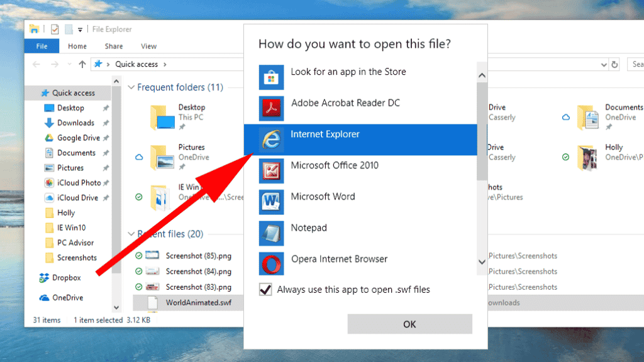
Task: Click the iCloud Photos icon in sidebar
Action: click(49, 183)
